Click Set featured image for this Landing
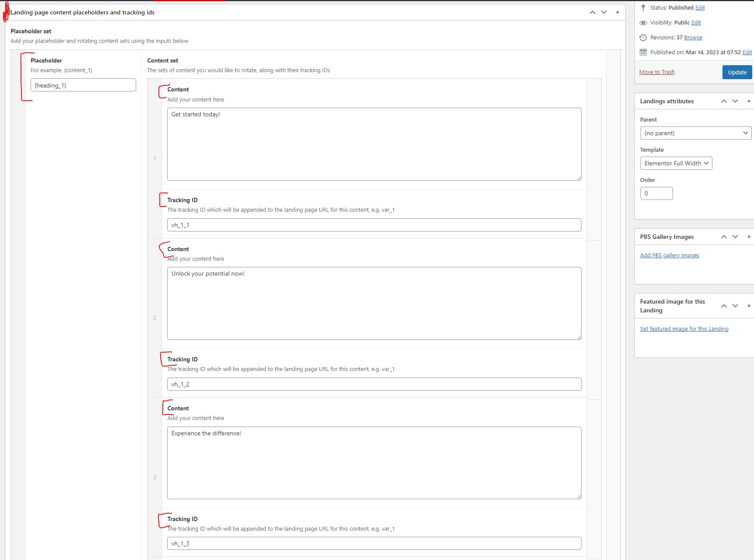The width and height of the screenshot is (754, 560). [684, 329]
